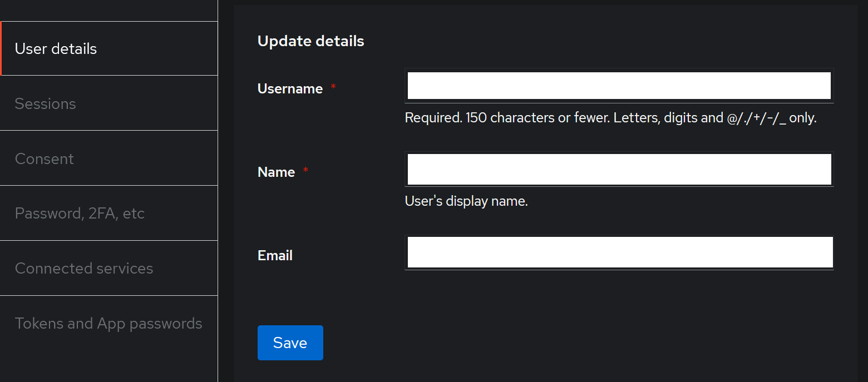Screen dimensions: 868x382
Task: Click the Username field label
Action: coord(290,88)
